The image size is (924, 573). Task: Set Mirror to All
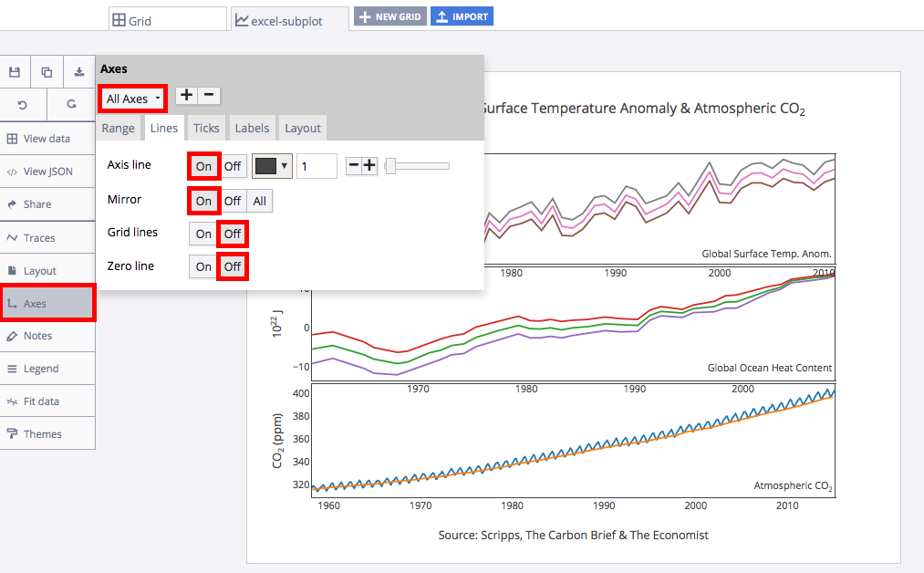[x=259, y=200]
